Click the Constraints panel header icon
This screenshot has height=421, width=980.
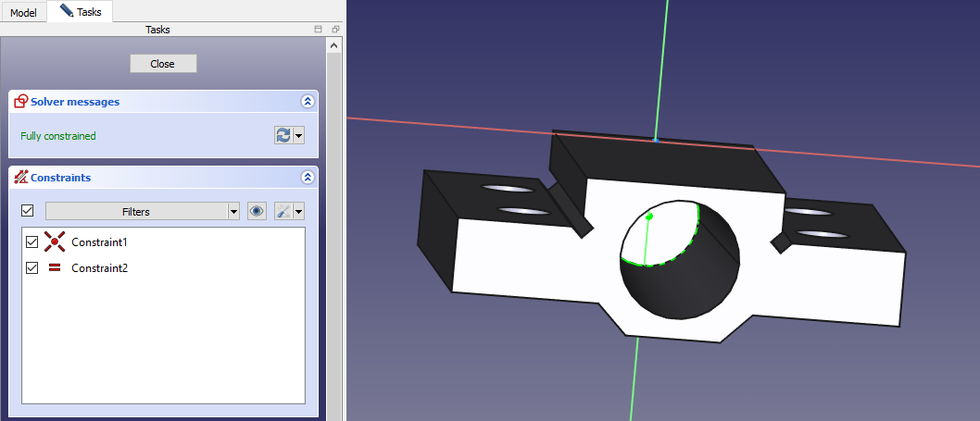click(x=21, y=177)
